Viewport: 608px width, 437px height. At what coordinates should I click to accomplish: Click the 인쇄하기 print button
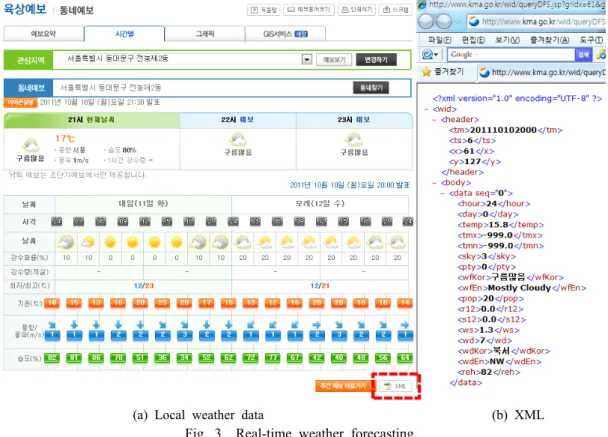tap(357, 10)
